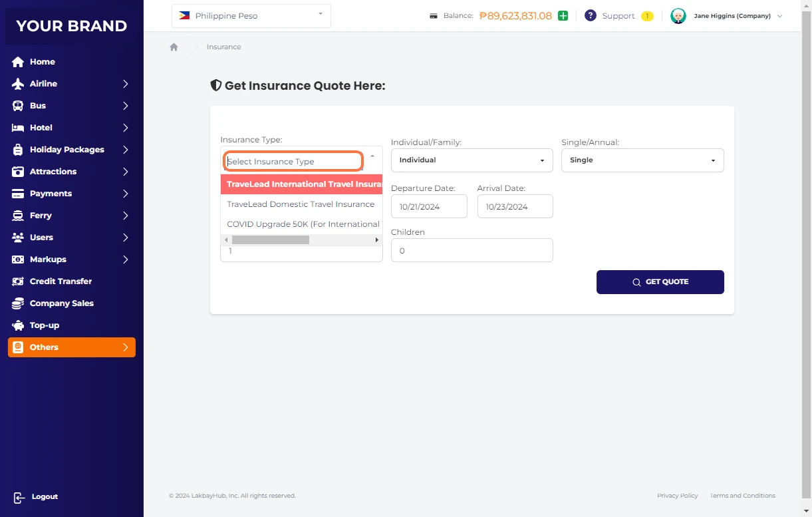This screenshot has height=517, width=812.
Task: Click the Top-up piggy bank icon
Action: 18,325
